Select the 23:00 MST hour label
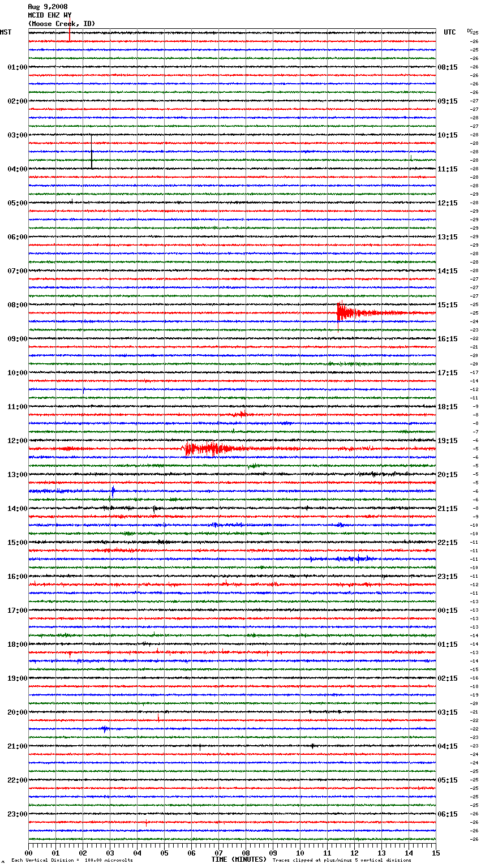This screenshot has width=481, height=868. [x=18, y=814]
